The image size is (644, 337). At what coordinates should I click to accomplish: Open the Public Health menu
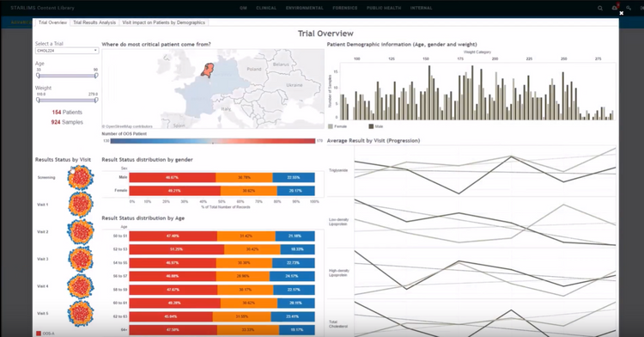(x=384, y=8)
